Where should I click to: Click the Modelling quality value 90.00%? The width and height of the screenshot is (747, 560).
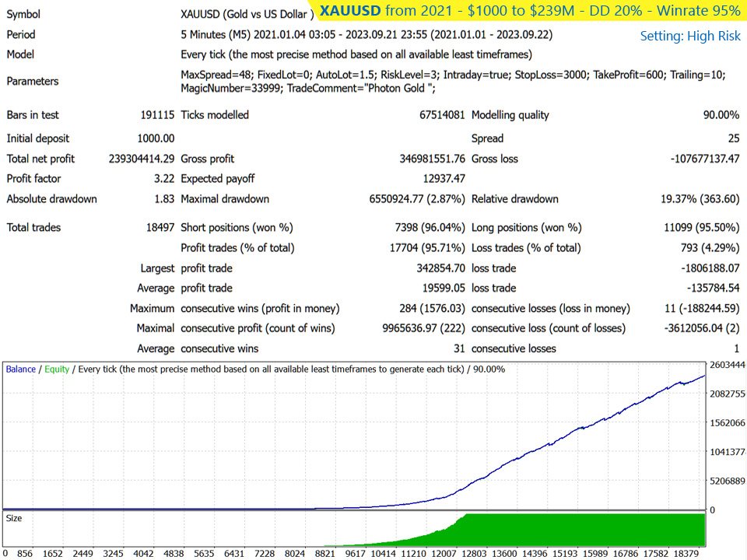721,115
